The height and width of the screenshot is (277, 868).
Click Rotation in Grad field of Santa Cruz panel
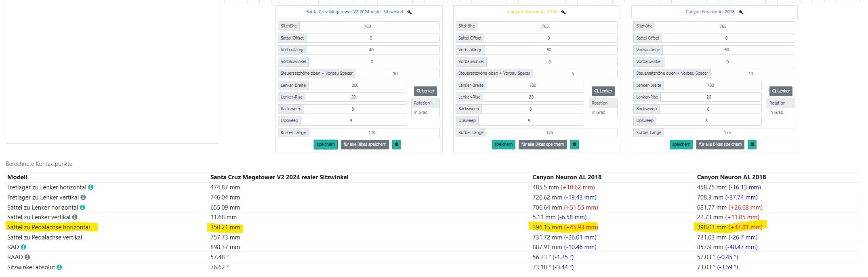coord(425,113)
